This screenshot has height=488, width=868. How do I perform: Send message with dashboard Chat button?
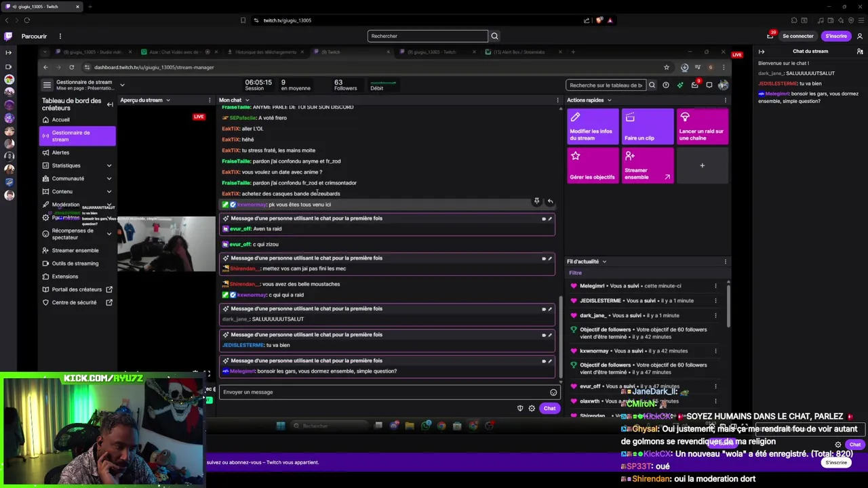coord(549,409)
